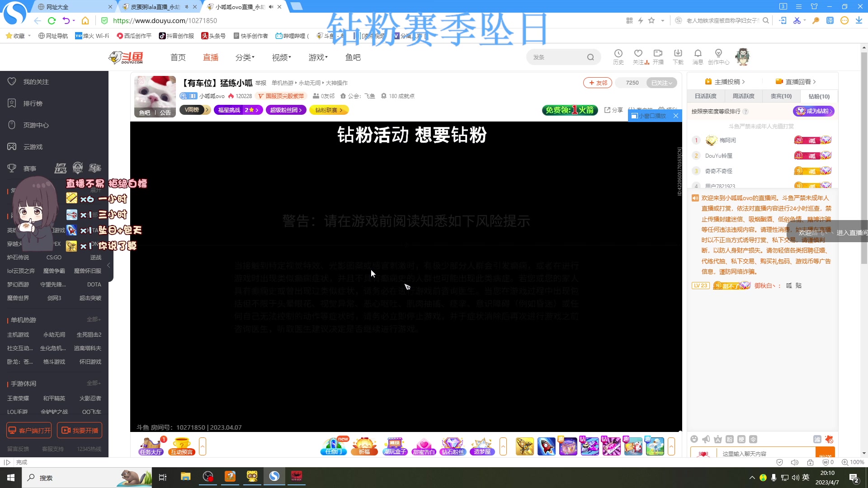The width and height of the screenshot is (868, 488).
Task: Click 免费领1火箭 button
Action: (x=570, y=110)
